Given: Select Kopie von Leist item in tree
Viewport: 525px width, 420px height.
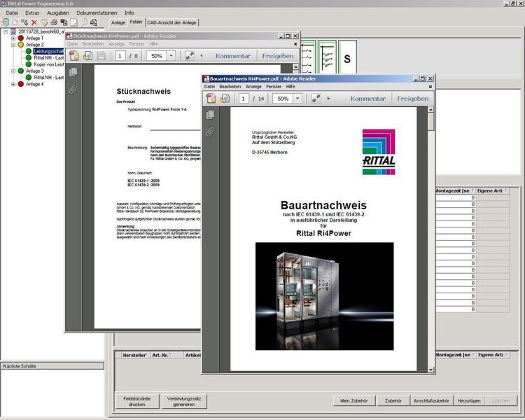Looking at the screenshot, I should point(48,64).
